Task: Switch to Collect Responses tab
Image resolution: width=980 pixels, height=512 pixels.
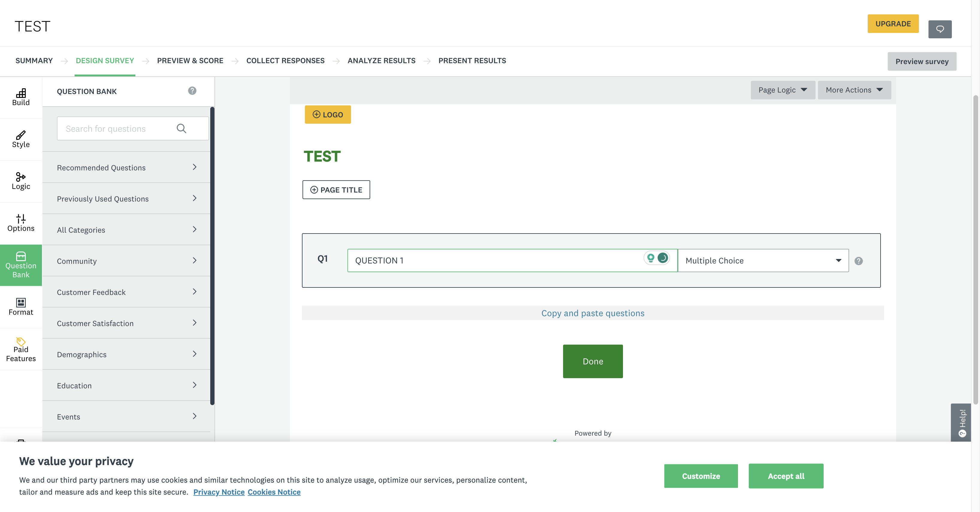Action: click(285, 61)
